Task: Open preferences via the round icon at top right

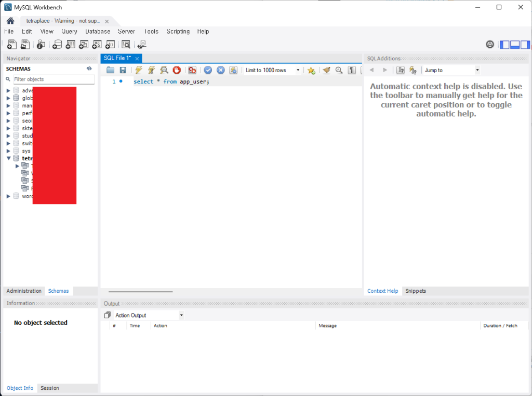Action: (x=490, y=45)
